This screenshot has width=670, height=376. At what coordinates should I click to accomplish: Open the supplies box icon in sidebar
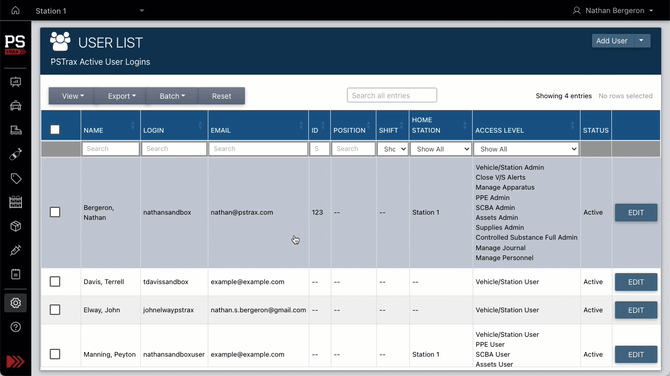tap(16, 226)
